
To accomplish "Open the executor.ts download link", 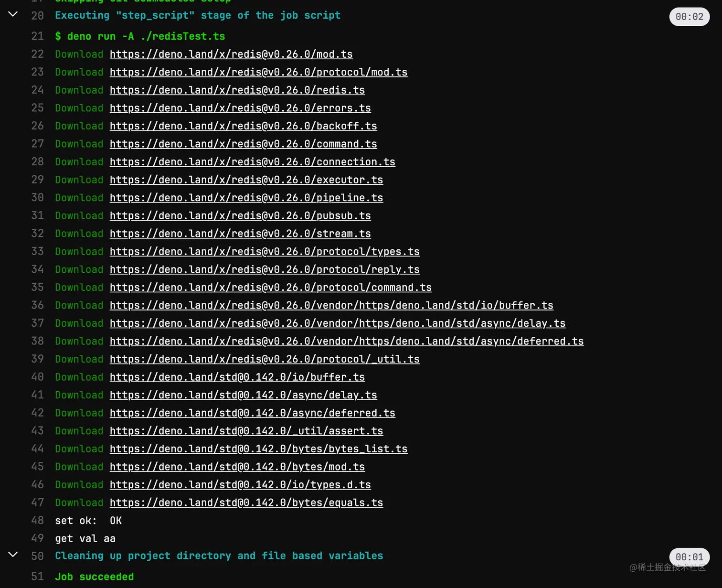I will click(246, 180).
